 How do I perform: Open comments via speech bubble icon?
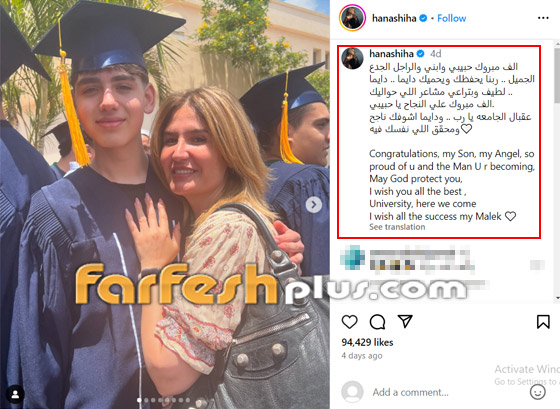coord(377,322)
